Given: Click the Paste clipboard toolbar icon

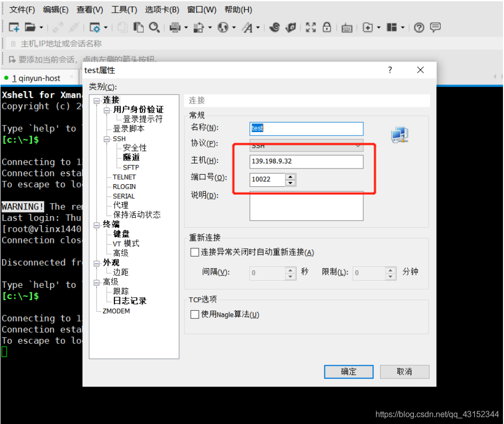Looking at the screenshot, I should point(139,28).
